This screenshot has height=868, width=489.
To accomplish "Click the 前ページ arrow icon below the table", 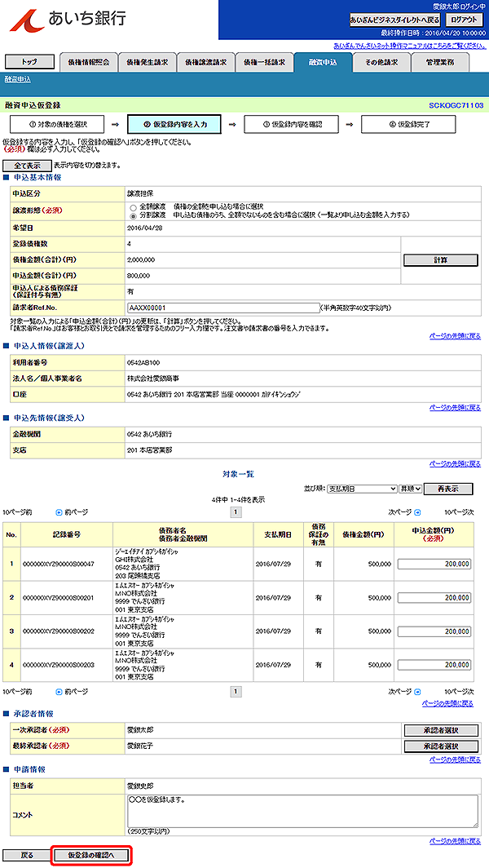I will pyautogui.click(x=59, y=692).
